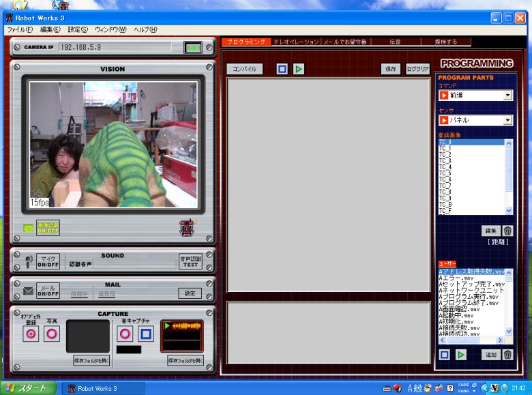Play the selected user wav file
The width and height of the screenshot is (532, 395).
461,355
